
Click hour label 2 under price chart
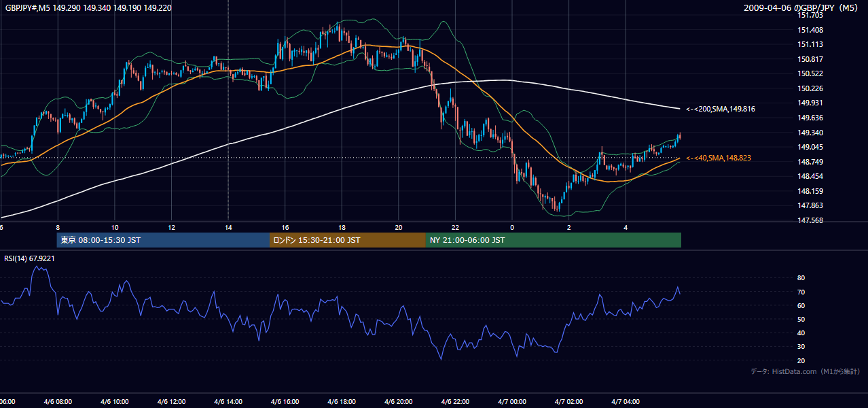[569, 227]
